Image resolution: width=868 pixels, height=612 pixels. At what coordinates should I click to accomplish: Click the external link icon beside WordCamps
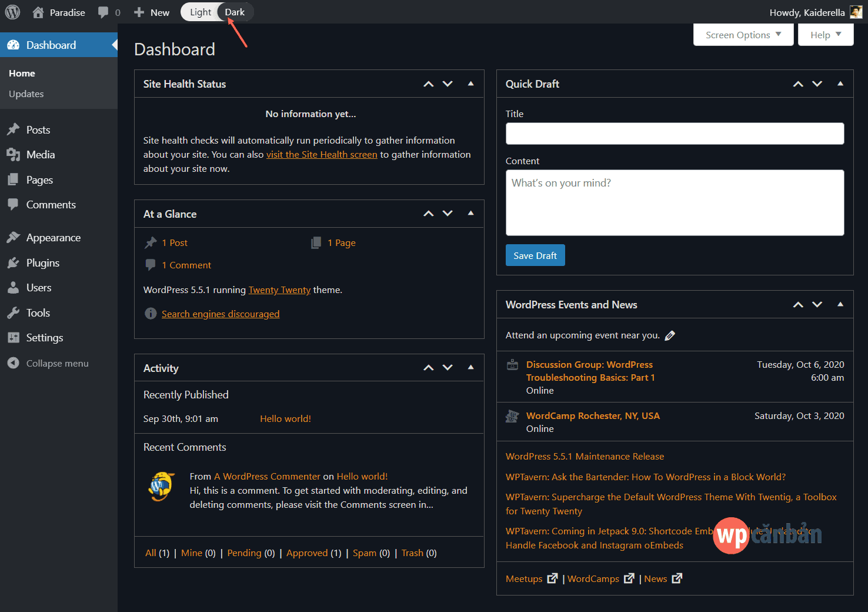tap(629, 578)
